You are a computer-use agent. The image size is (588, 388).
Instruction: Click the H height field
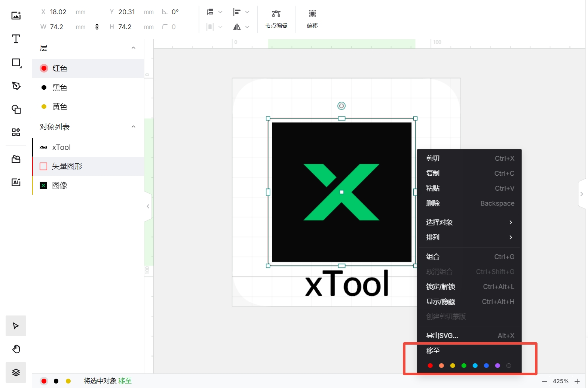click(132, 27)
